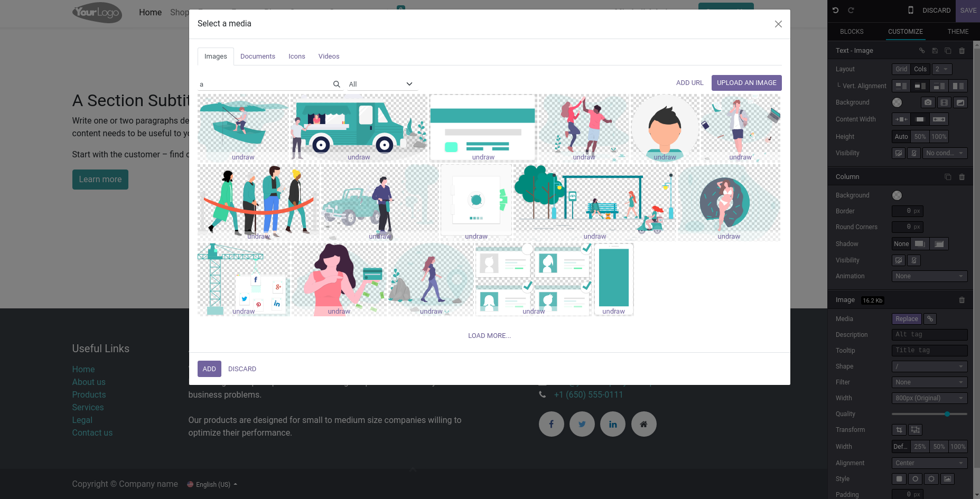Open background shape option icon
Screen dimensions: 980x499
(960, 102)
